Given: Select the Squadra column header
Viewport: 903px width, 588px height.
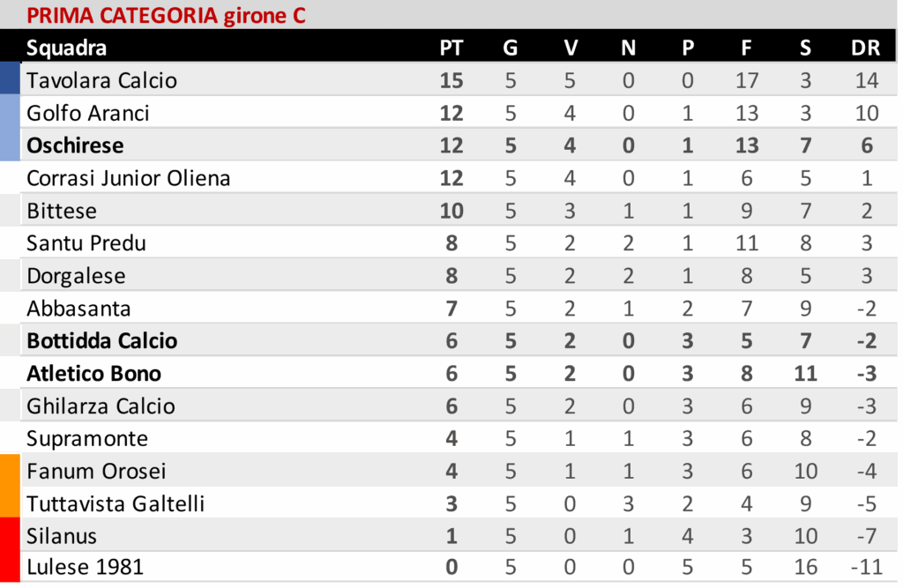Looking at the screenshot, I should (66, 48).
